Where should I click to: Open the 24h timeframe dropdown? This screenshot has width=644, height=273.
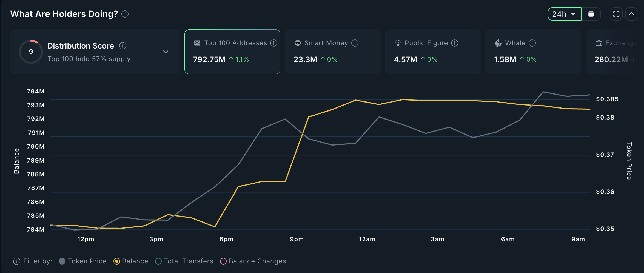click(565, 14)
